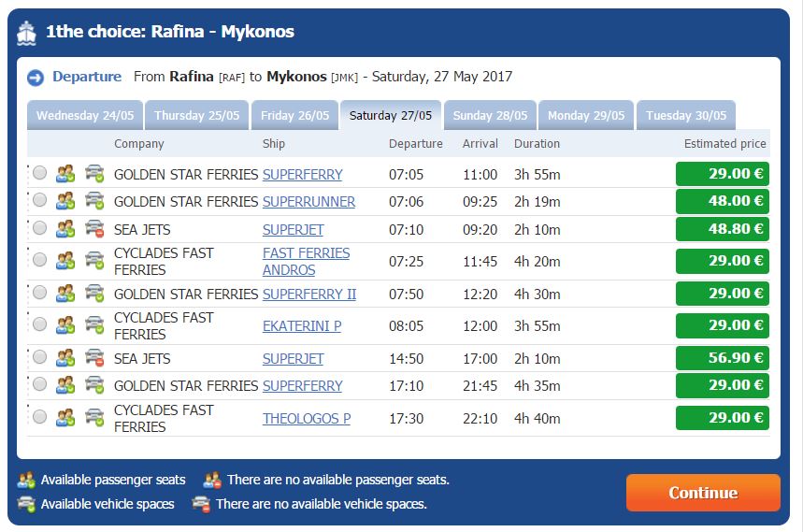Screen dimensions: 803x532
Task: Click passenger seats icon in 07:10 SUPERJET row
Action: [65, 229]
